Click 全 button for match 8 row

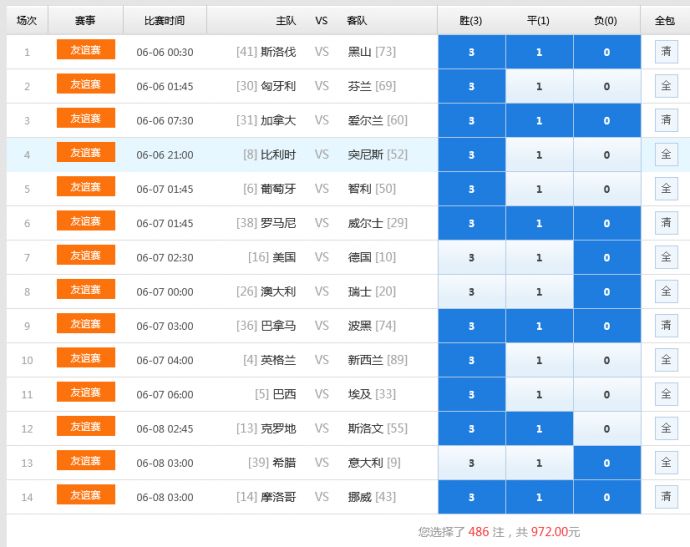tap(666, 291)
